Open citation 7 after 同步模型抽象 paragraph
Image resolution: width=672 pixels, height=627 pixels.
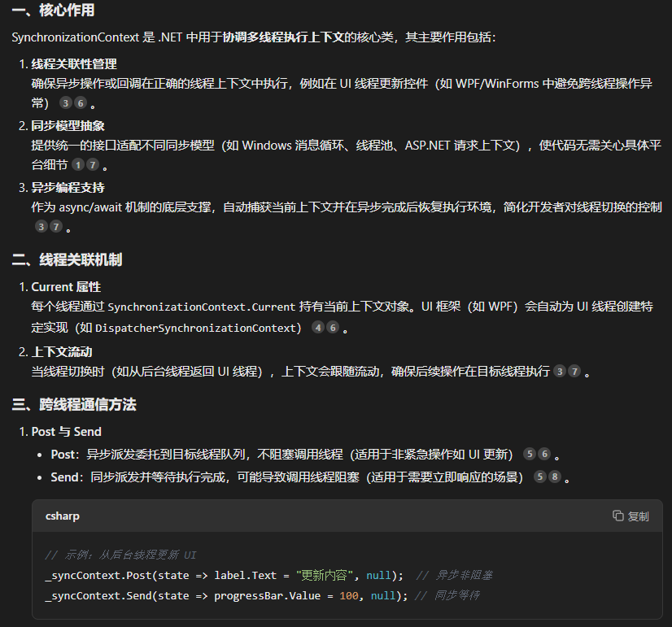pyautogui.click(x=93, y=165)
